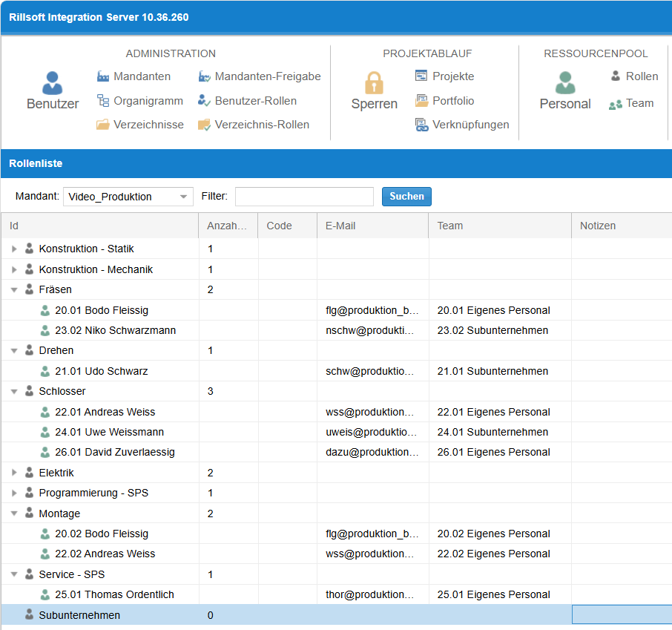Click the Benutzer-Rollen icon
Viewport: 672px width, 630px height.
(204, 101)
